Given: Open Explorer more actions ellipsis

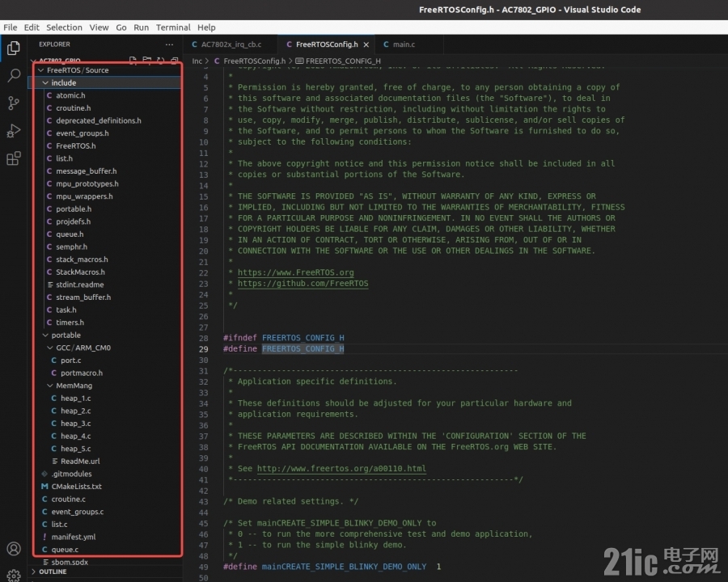Looking at the screenshot, I should pyautogui.click(x=169, y=44).
